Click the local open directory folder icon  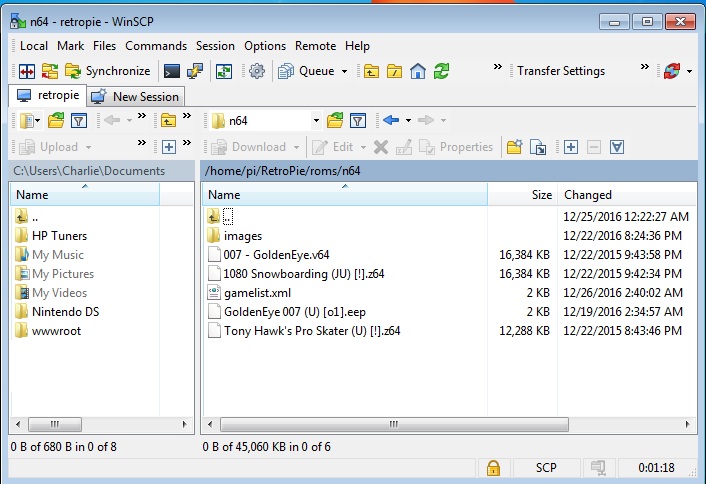[56, 120]
